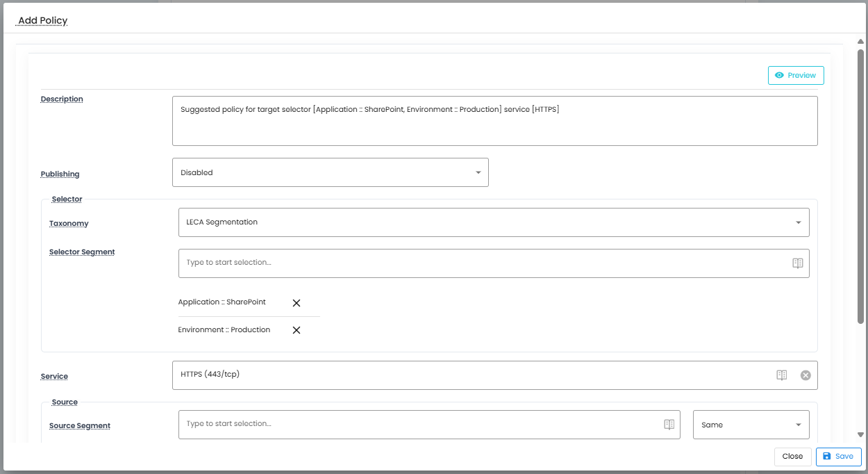The height and width of the screenshot is (474, 868).
Task: Click the Save button
Action: tap(838, 457)
